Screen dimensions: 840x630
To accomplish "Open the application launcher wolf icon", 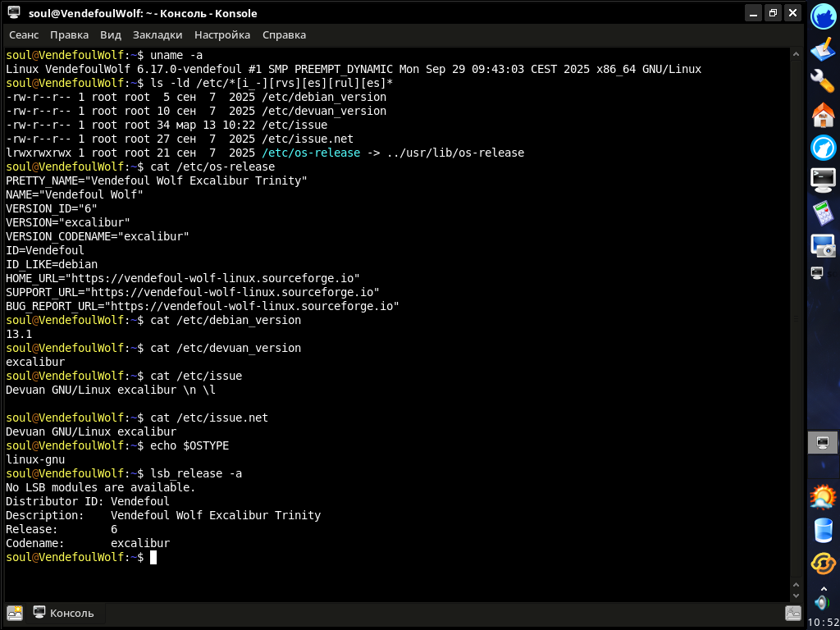I will click(x=823, y=16).
